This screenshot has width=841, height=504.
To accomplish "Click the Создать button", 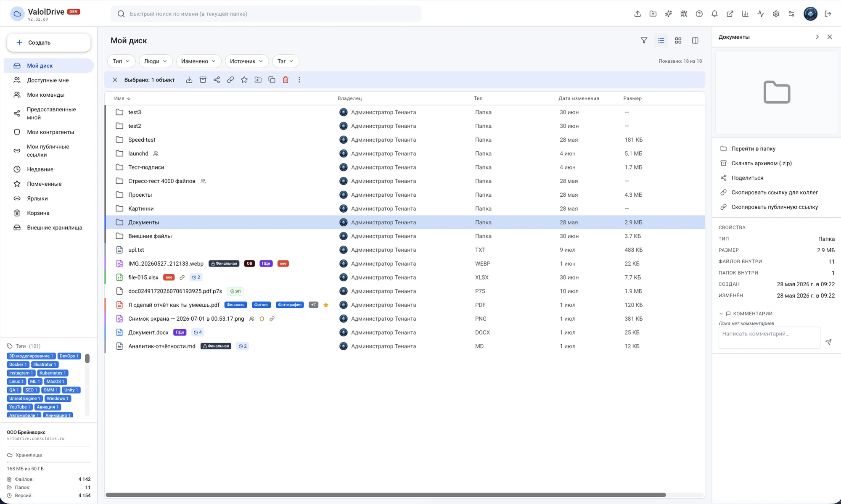I will 49,42.
